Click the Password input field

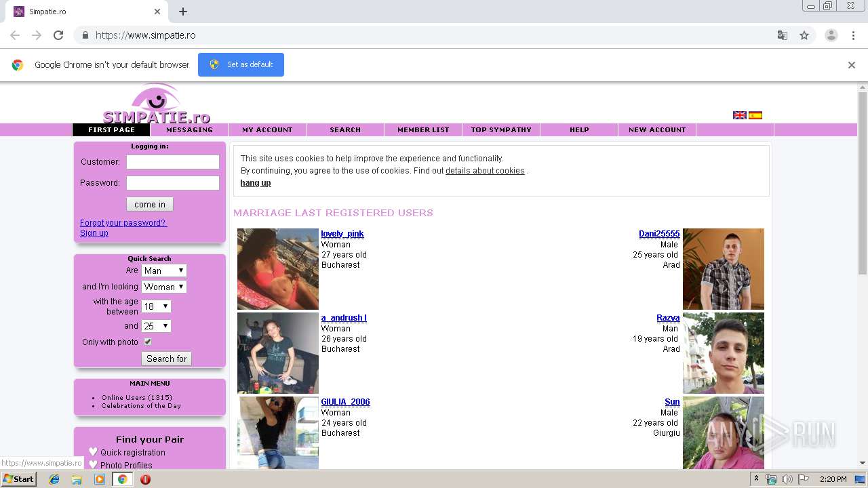(x=173, y=183)
